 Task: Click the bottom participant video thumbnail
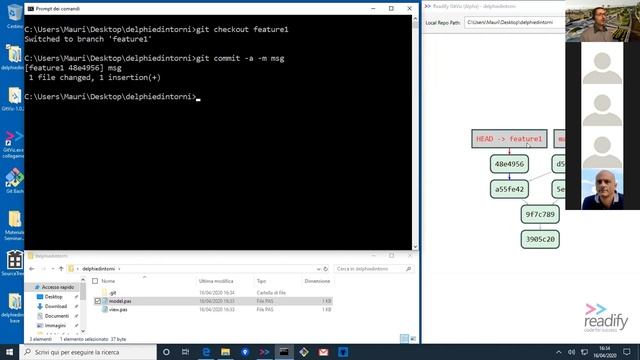pos(602,189)
